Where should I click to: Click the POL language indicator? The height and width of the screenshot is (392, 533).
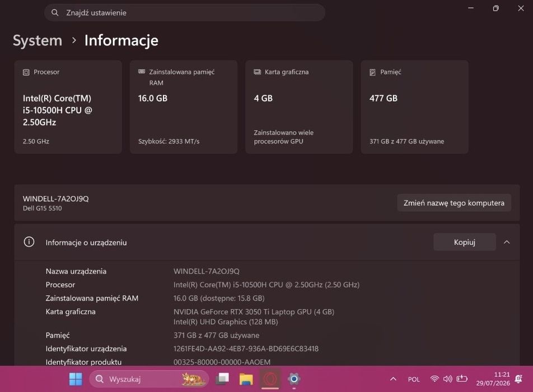414,379
